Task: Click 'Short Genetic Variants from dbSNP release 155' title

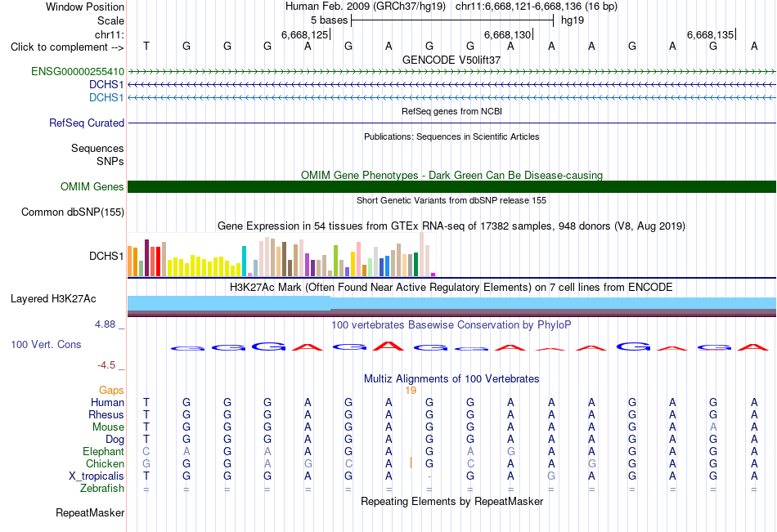Action: point(451,200)
